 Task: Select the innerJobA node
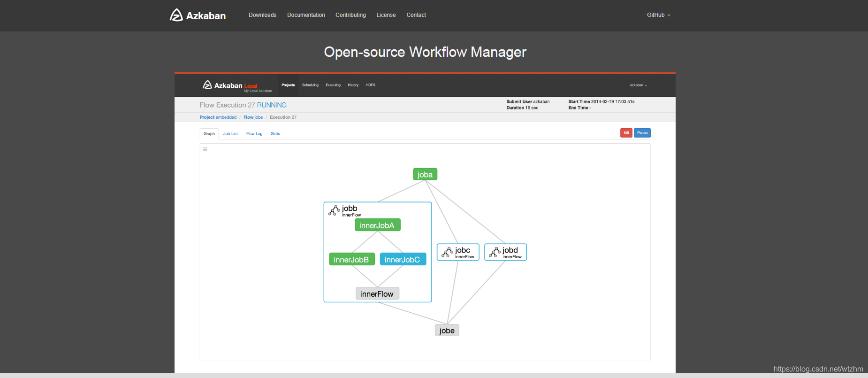click(378, 225)
